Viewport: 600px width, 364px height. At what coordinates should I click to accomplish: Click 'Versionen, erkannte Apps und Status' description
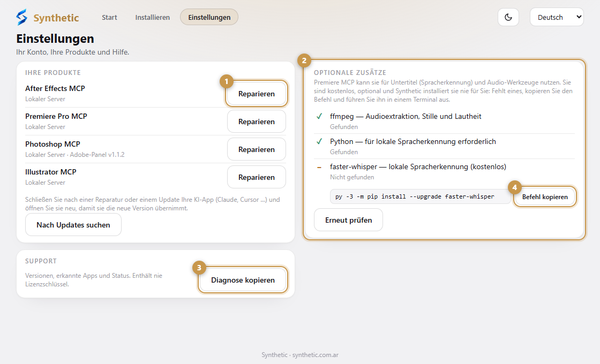point(94,280)
